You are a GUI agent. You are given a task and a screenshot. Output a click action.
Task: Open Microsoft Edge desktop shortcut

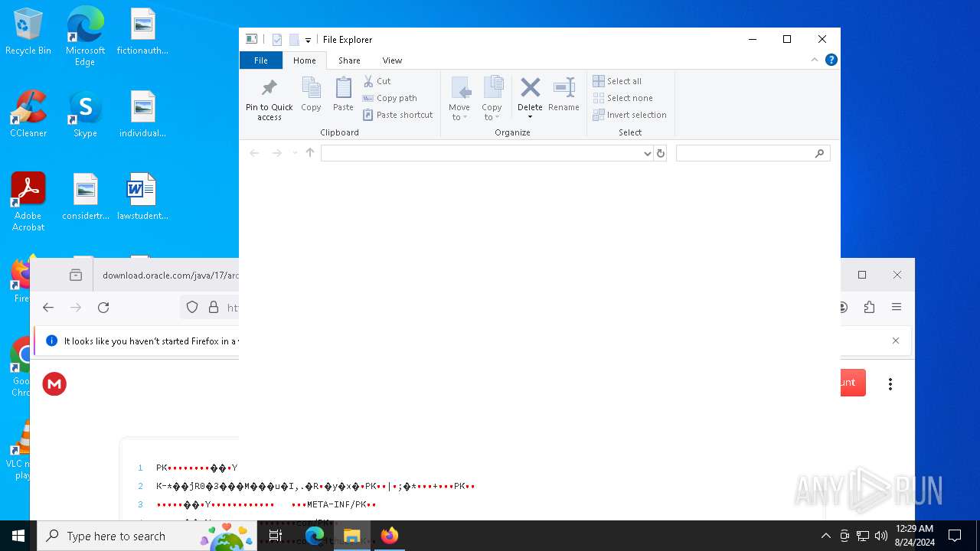[85, 36]
